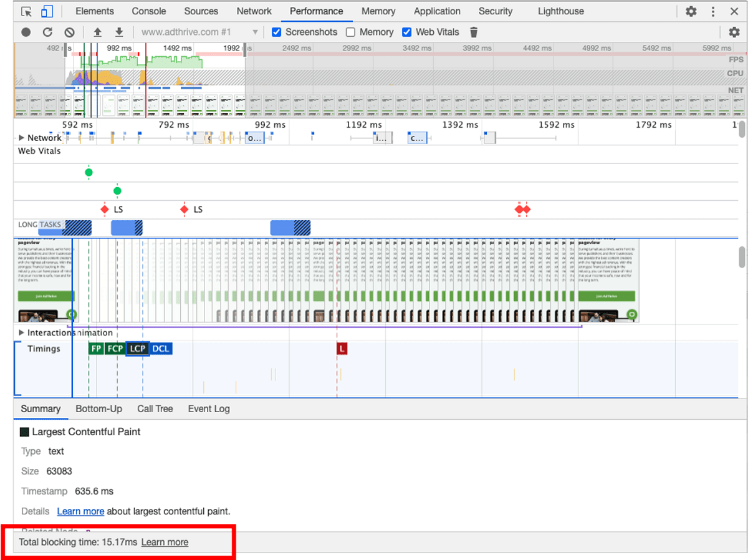Switch to the Elements tab
Viewport: 748px width, 560px height.
(95, 11)
